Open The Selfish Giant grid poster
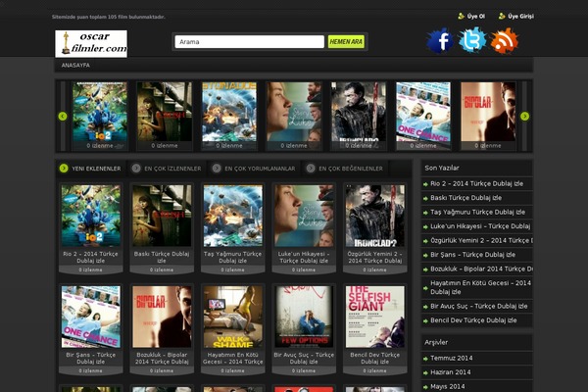This screenshot has width=588, height=392. point(375,317)
